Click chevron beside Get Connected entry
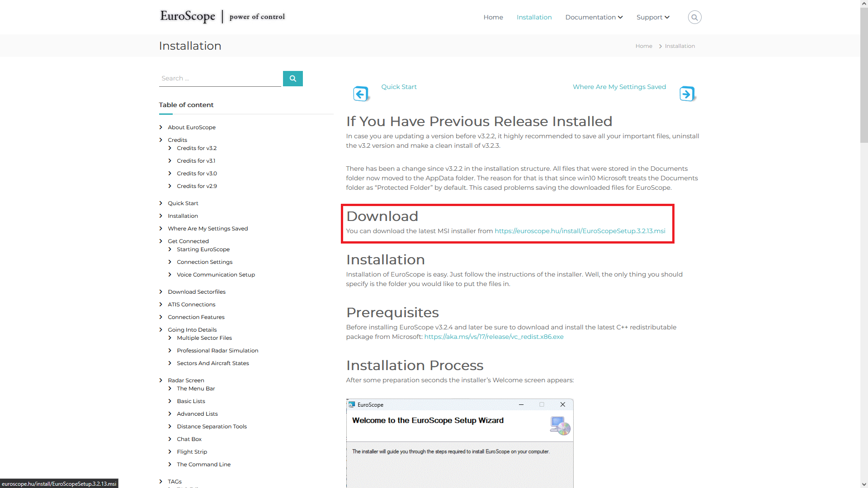868x488 pixels. pos(161,241)
